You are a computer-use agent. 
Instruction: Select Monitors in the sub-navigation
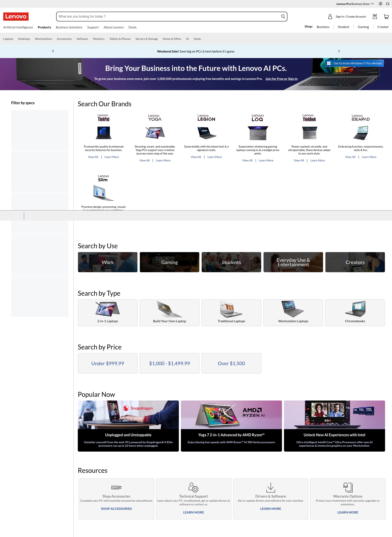pyautogui.click(x=99, y=39)
